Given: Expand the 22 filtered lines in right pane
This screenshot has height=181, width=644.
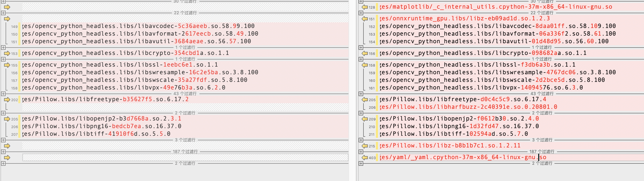Looking at the screenshot, I should coord(361,13).
